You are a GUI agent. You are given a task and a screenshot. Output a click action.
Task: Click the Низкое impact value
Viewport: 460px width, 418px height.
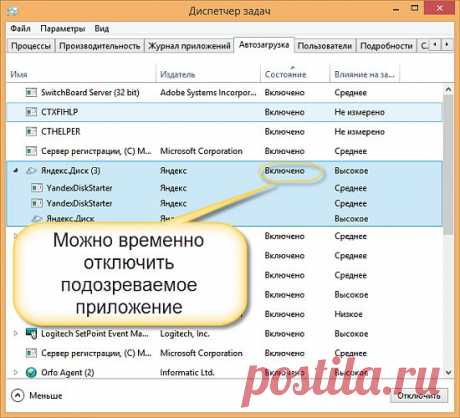pos(348,314)
